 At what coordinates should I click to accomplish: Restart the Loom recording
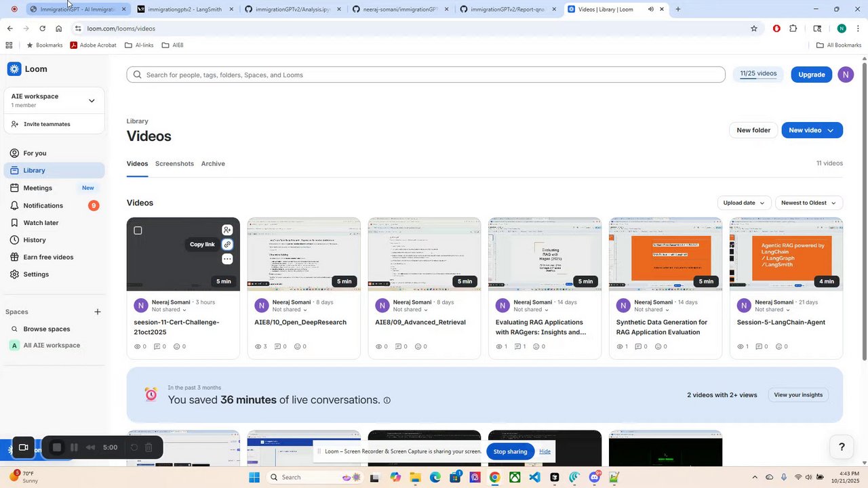134,447
